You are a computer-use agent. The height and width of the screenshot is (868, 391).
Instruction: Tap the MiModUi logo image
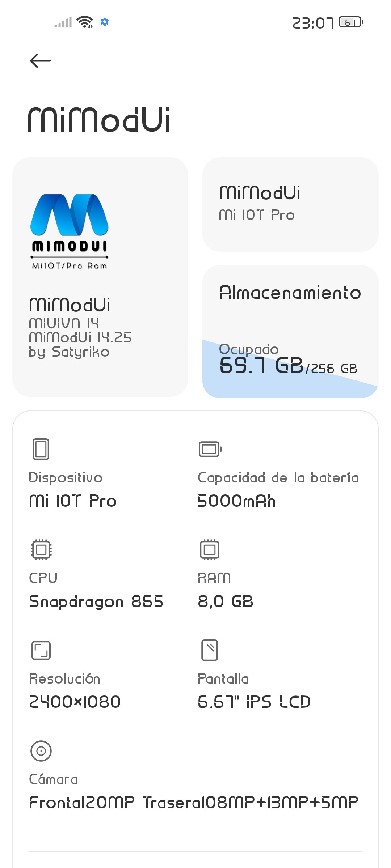point(70,232)
